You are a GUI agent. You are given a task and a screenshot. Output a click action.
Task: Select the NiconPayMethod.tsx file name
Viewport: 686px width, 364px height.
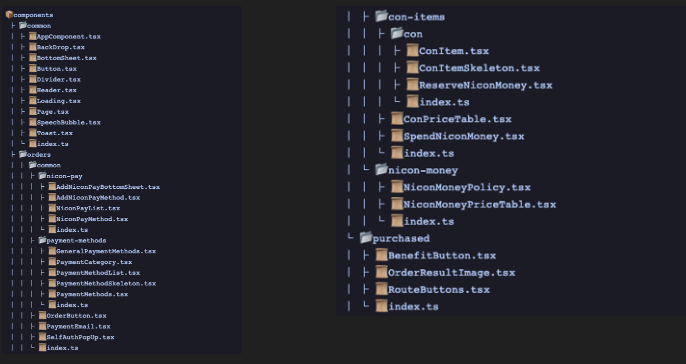pos(92,219)
